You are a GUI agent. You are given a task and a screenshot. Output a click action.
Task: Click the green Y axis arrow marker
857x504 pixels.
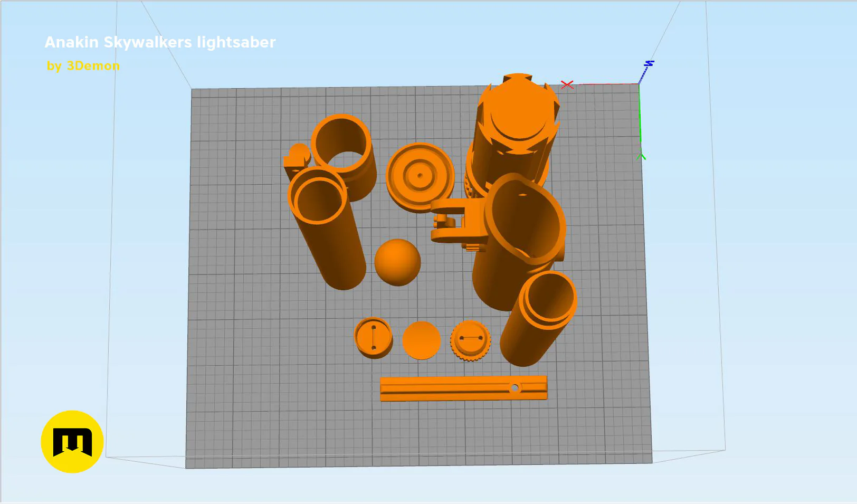click(x=641, y=156)
